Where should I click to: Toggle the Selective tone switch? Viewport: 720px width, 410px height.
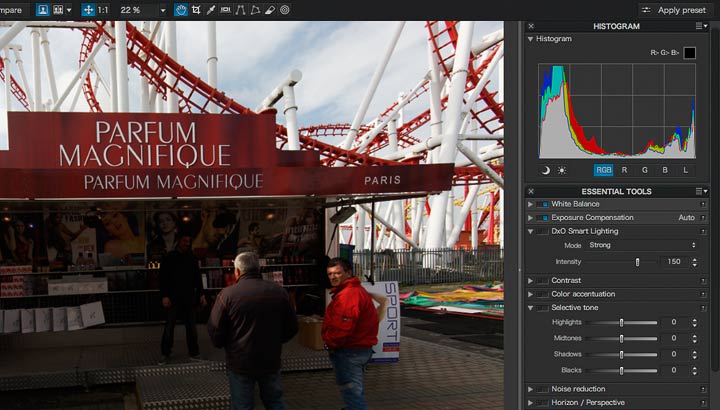click(x=543, y=308)
